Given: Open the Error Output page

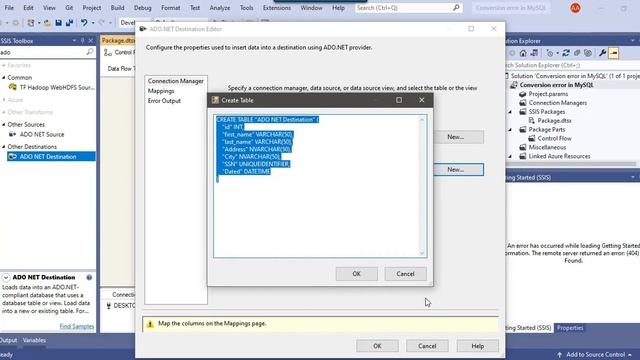Looking at the screenshot, I should [164, 101].
